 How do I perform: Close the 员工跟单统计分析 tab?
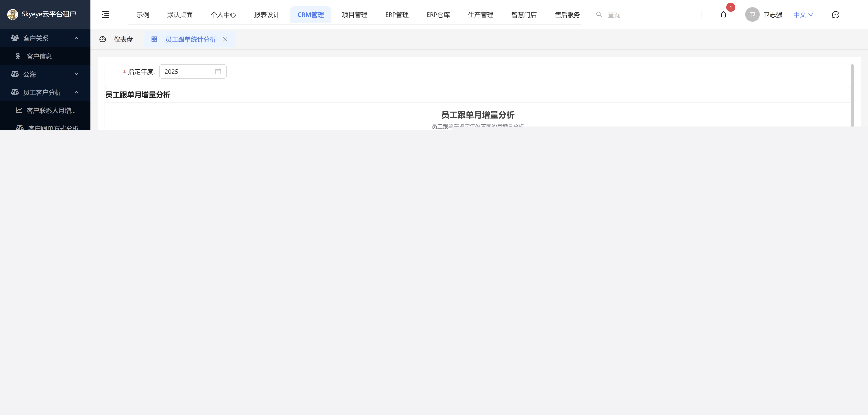[225, 39]
